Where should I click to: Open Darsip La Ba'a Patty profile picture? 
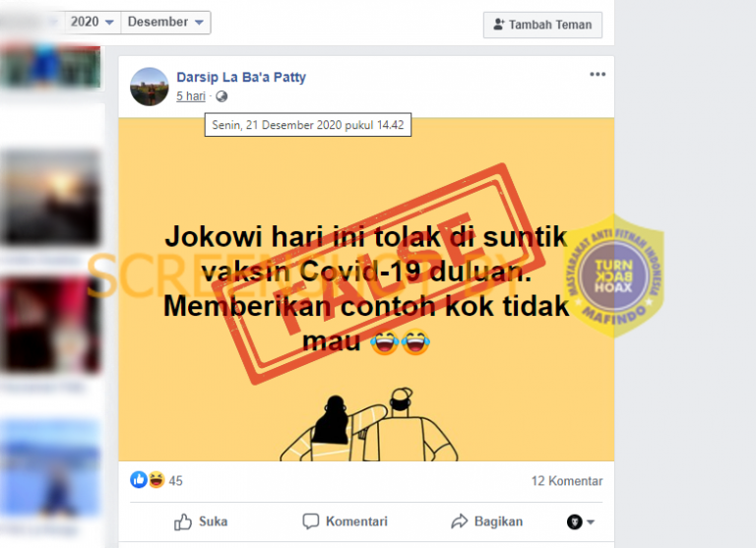click(150, 87)
